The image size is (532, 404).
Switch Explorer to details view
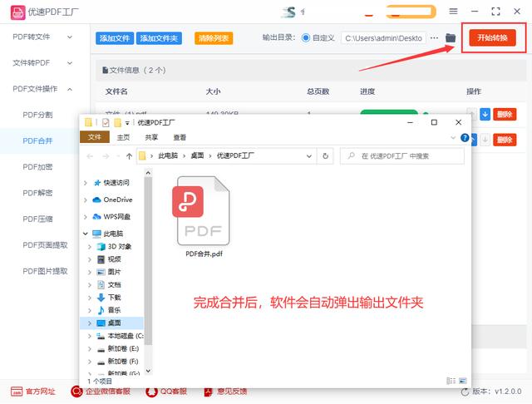[x=451, y=381]
